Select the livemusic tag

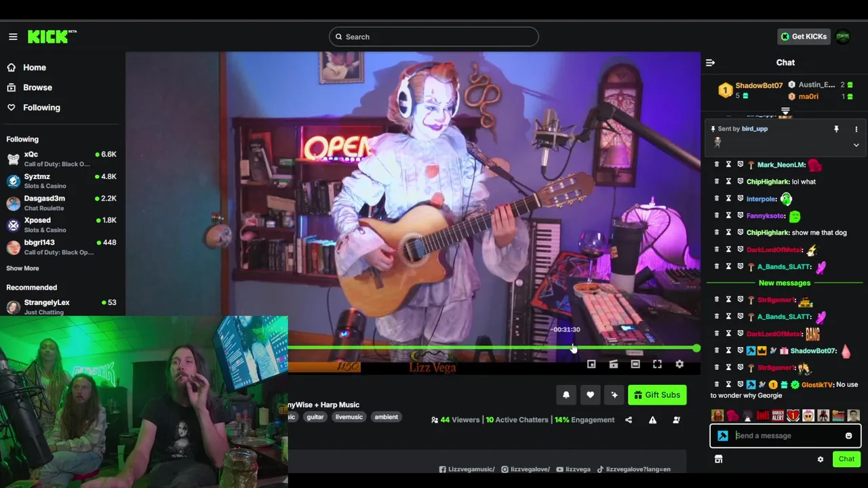tap(349, 417)
